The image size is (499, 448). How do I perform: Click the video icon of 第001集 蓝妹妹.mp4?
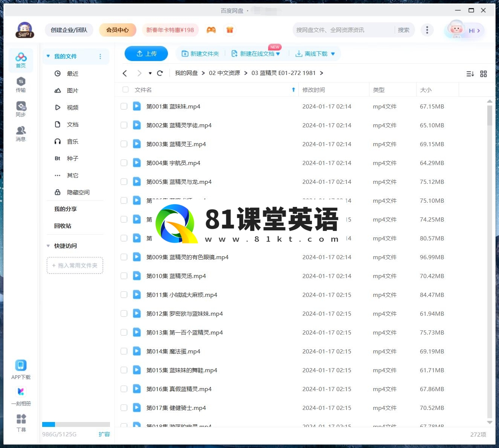[137, 106]
